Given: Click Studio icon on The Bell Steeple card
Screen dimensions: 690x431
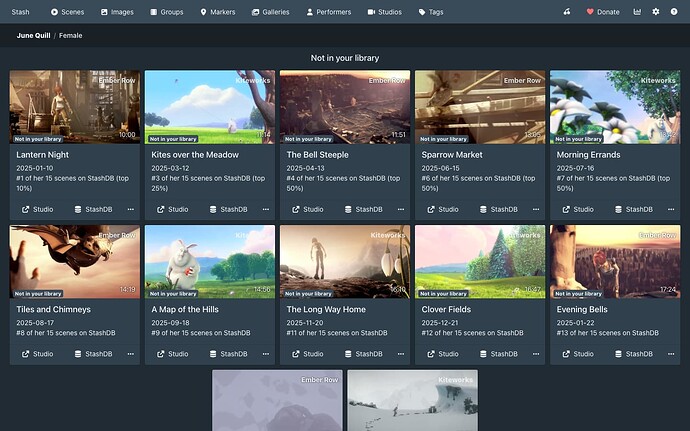Looking at the screenshot, I should [296, 210].
